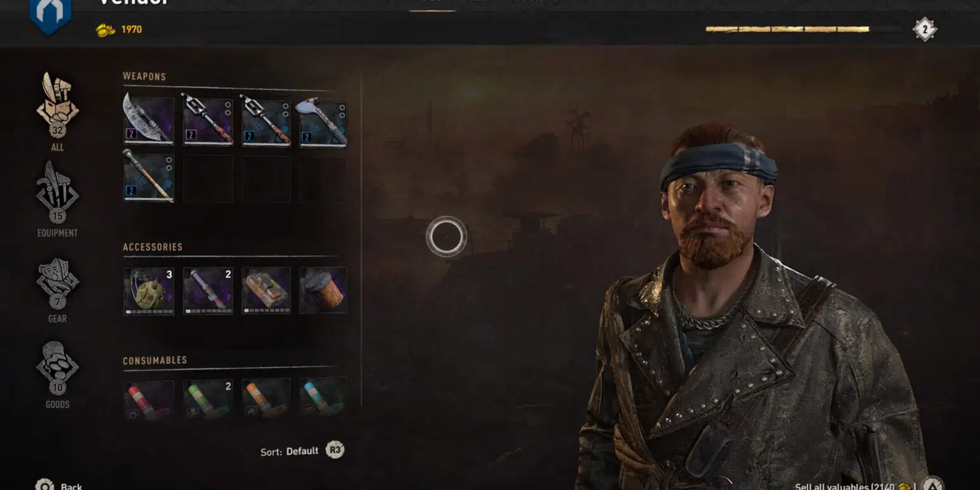Pick the hatchet in the weapons row
Screen dimensions: 980x490
323,120
